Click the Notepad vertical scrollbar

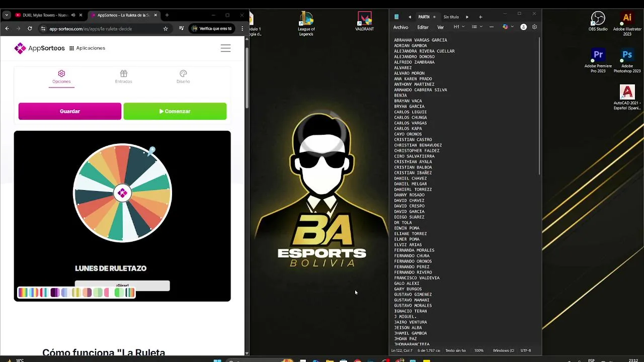click(539, 106)
